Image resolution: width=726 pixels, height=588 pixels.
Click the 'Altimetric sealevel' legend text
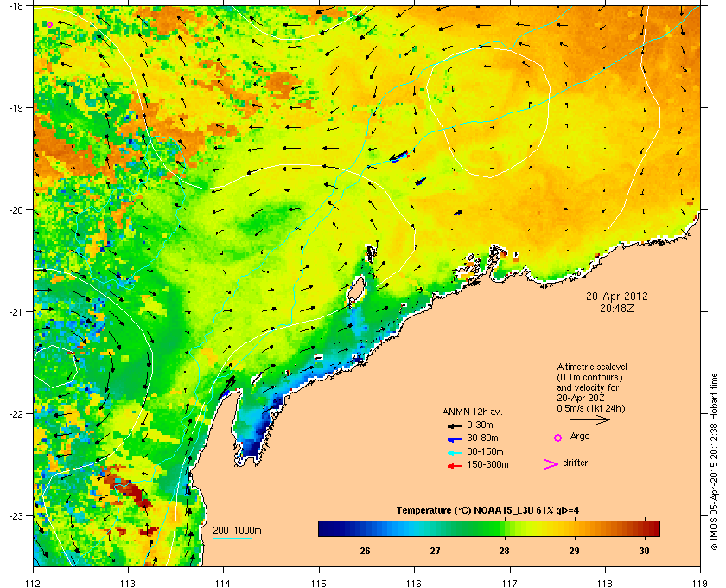[592, 367]
